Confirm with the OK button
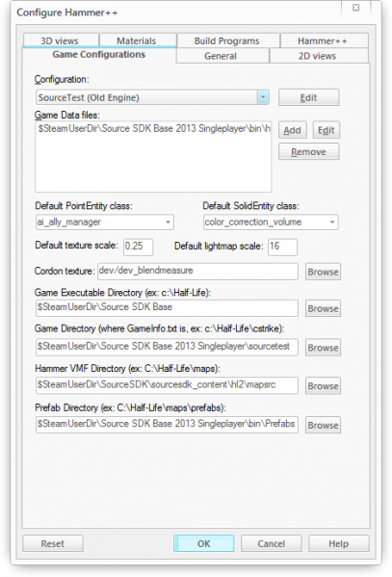 [x=204, y=543]
